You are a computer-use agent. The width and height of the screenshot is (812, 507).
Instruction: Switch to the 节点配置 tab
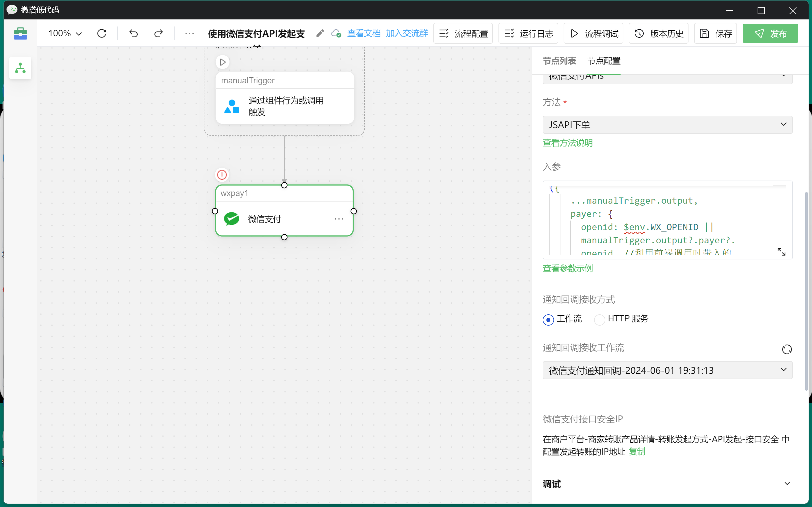603,61
